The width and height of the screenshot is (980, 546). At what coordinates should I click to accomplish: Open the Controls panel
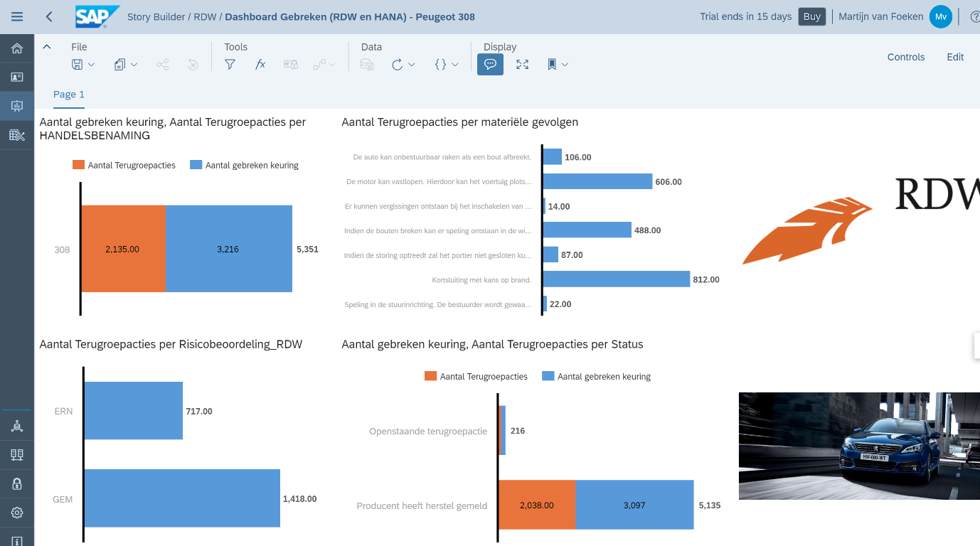click(906, 57)
